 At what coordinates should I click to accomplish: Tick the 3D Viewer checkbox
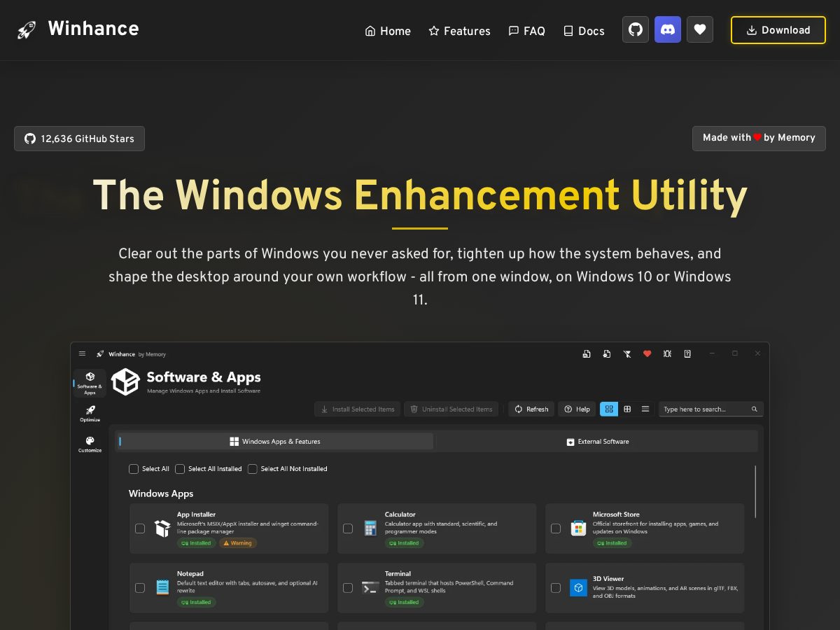pos(556,588)
